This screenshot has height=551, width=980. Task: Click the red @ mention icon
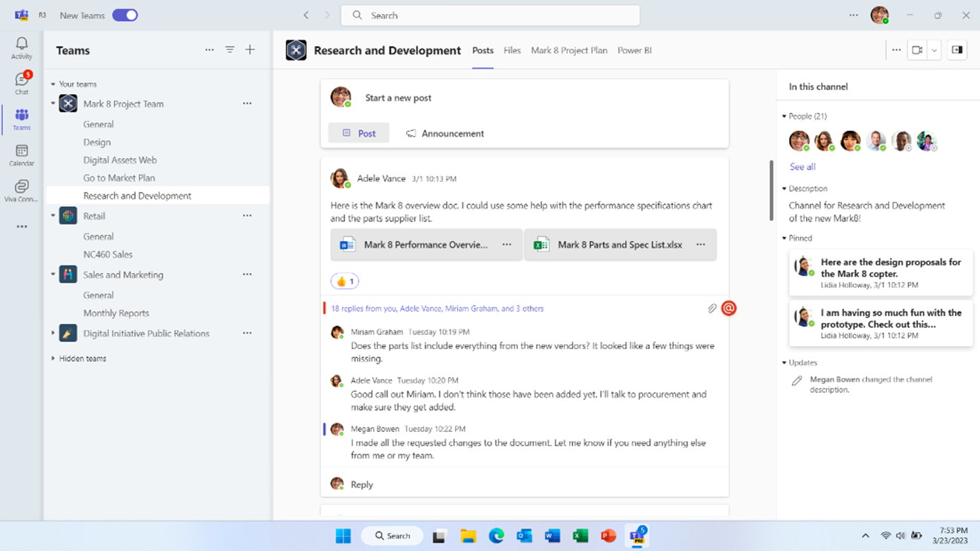729,308
